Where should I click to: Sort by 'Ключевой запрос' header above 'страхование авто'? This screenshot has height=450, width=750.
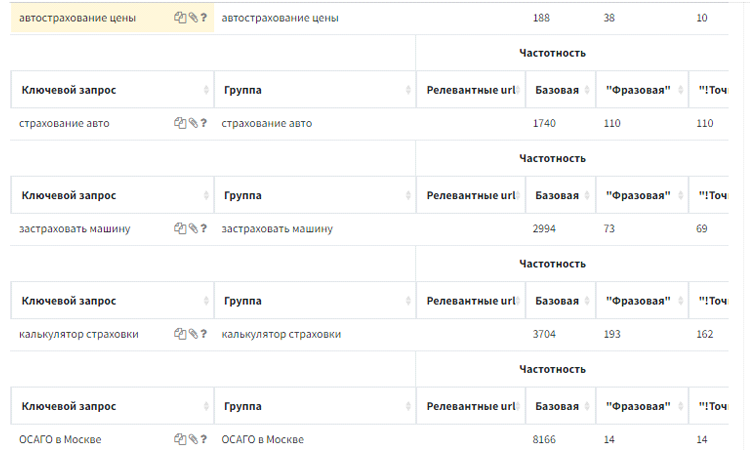point(69,90)
